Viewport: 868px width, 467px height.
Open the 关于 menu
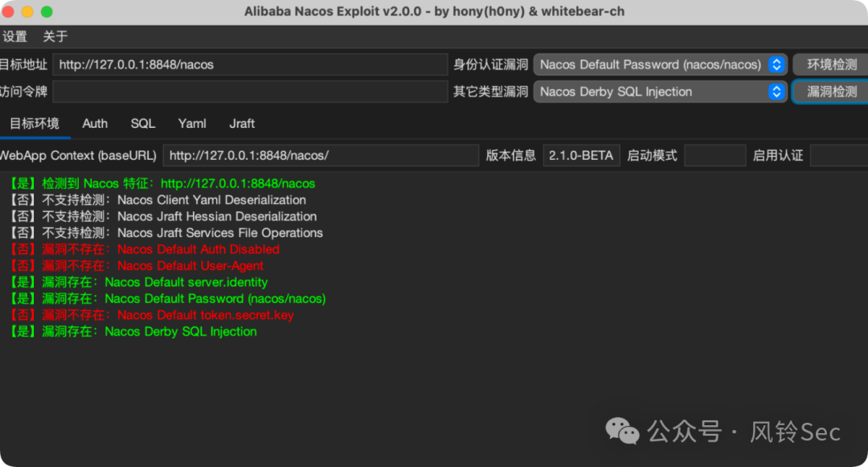[x=55, y=36]
